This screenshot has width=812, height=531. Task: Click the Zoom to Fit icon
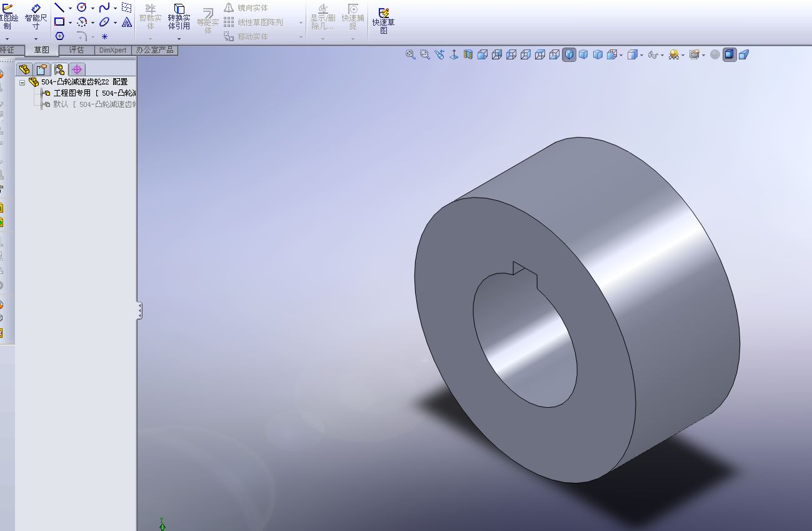pyautogui.click(x=411, y=54)
